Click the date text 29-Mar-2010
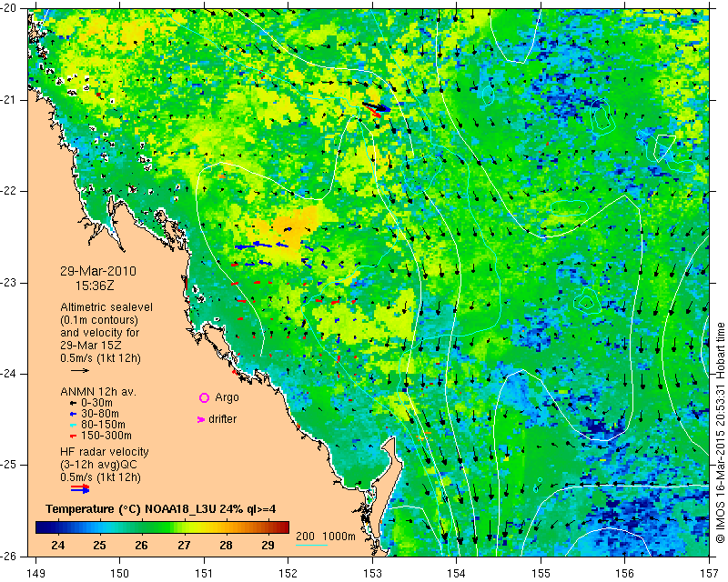The image size is (728, 582). click(x=98, y=271)
